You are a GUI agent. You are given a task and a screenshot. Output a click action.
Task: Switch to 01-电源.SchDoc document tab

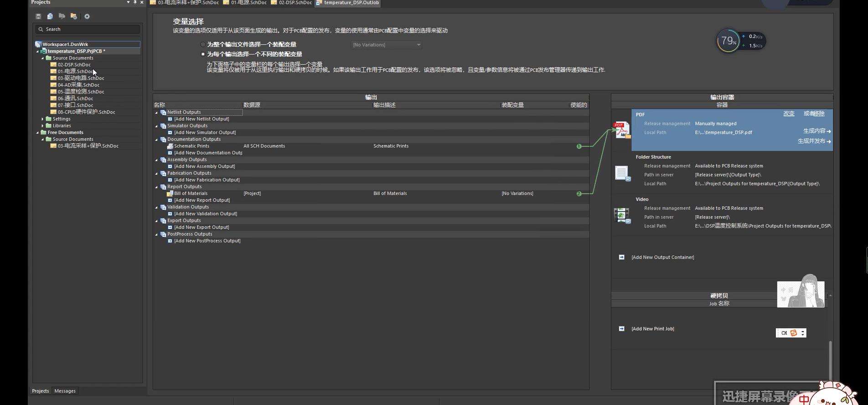[245, 3]
